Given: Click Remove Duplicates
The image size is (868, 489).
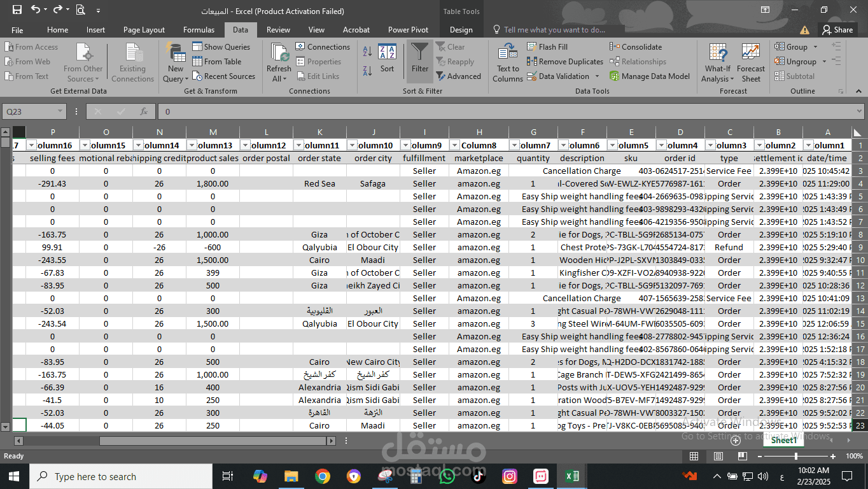Looking at the screenshot, I should click(x=565, y=62).
